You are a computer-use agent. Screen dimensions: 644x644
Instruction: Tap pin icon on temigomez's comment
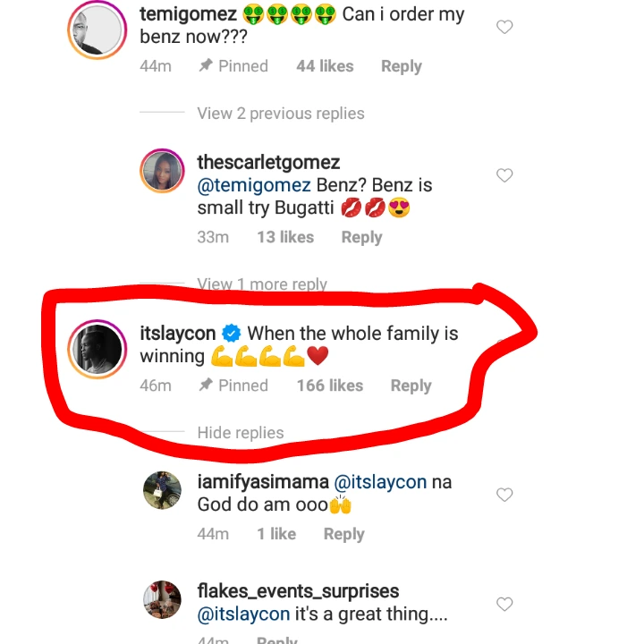(206, 65)
